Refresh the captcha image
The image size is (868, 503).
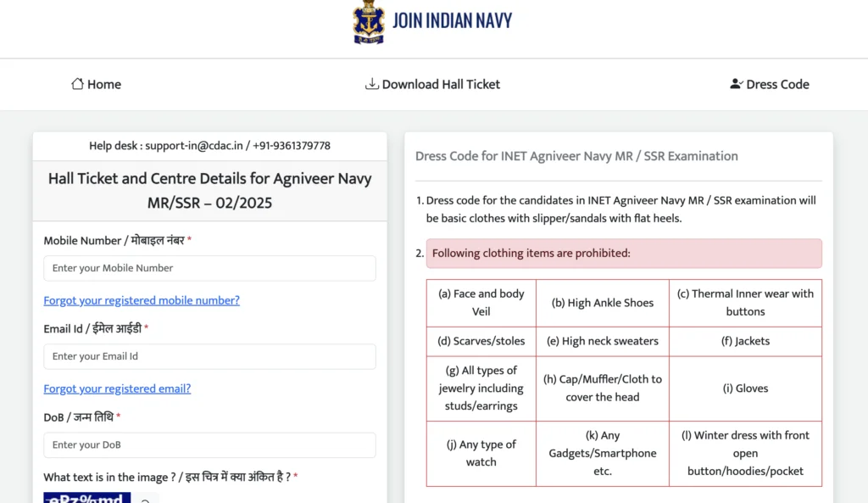pyautogui.click(x=145, y=500)
